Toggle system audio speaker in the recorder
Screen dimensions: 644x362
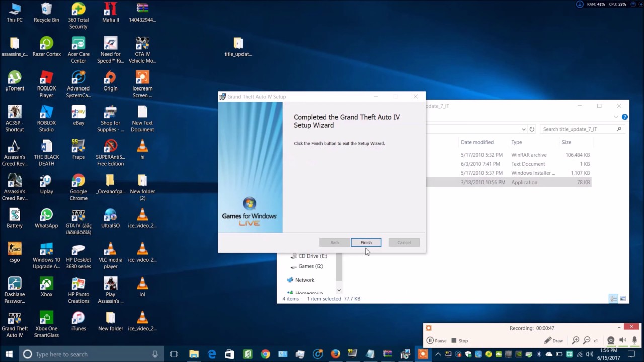[623, 340]
